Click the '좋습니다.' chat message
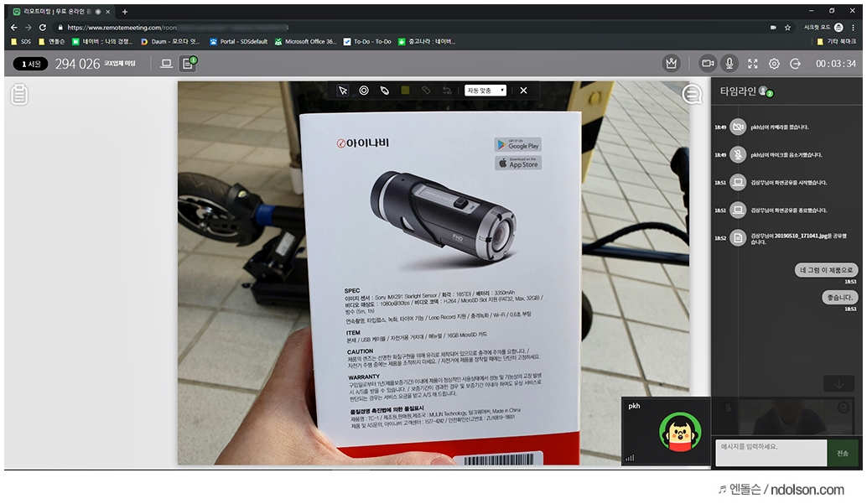867x504 pixels. click(839, 297)
